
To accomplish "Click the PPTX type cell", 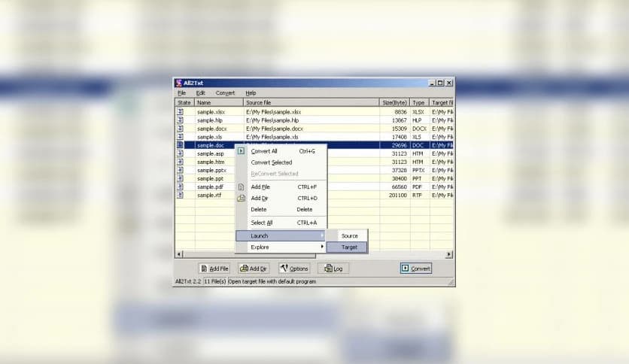I will coord(418,171).
